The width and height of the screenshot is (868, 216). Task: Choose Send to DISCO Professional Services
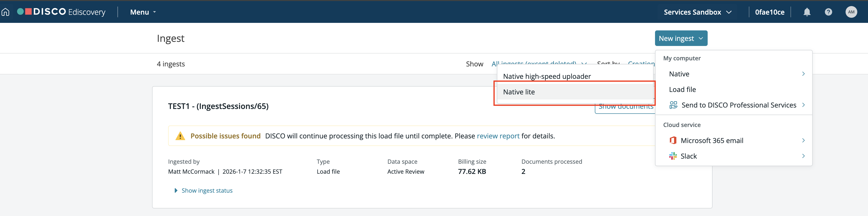[x=733, y=105]
